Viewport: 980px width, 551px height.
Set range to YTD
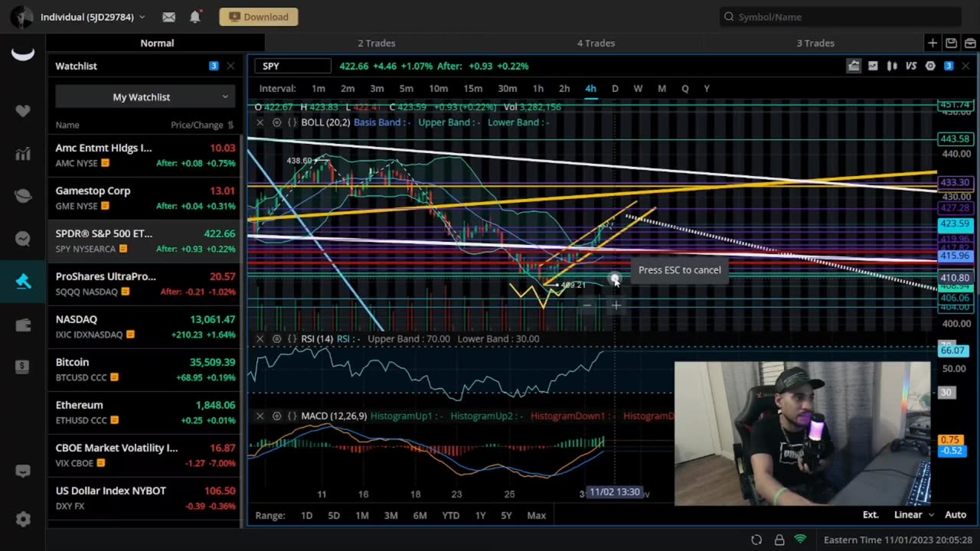pyautogui.click(x=451, y=516)
